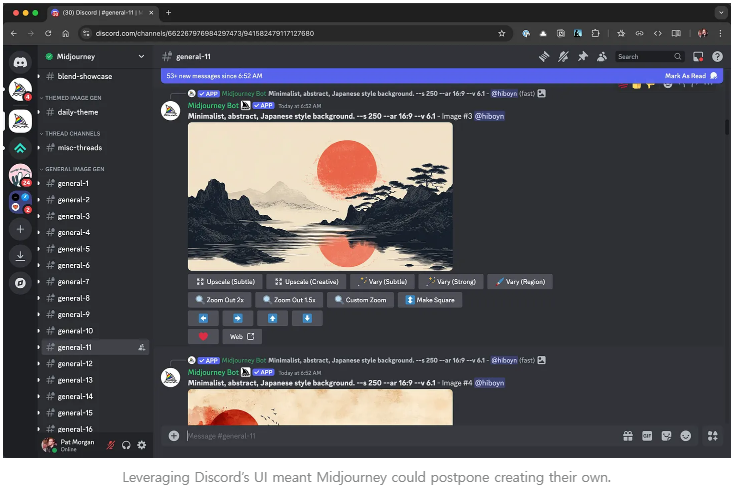The width and height of the screenshot is (738, 492).
Task: Open GIF picker icon
Action: coord(647,436)
